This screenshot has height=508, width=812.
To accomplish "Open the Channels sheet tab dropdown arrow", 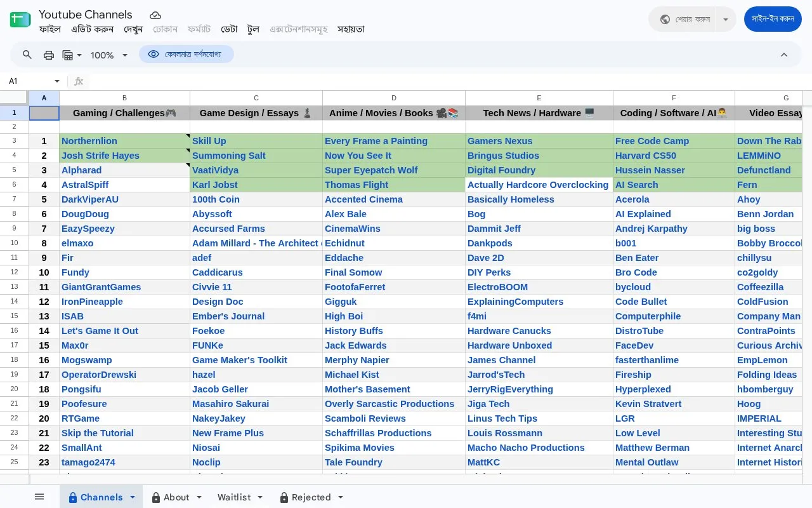I will coord(133,497).
